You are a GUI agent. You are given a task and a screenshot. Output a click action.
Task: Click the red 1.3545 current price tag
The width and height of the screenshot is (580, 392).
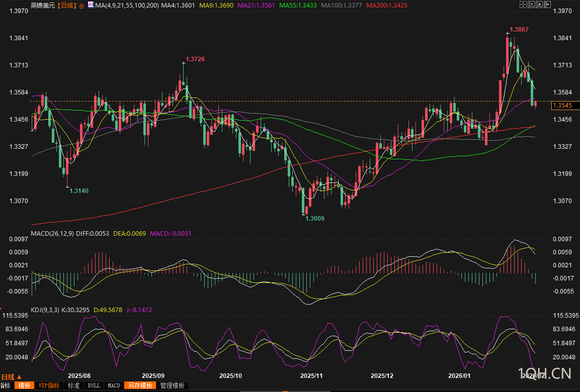tap(563, 106)
